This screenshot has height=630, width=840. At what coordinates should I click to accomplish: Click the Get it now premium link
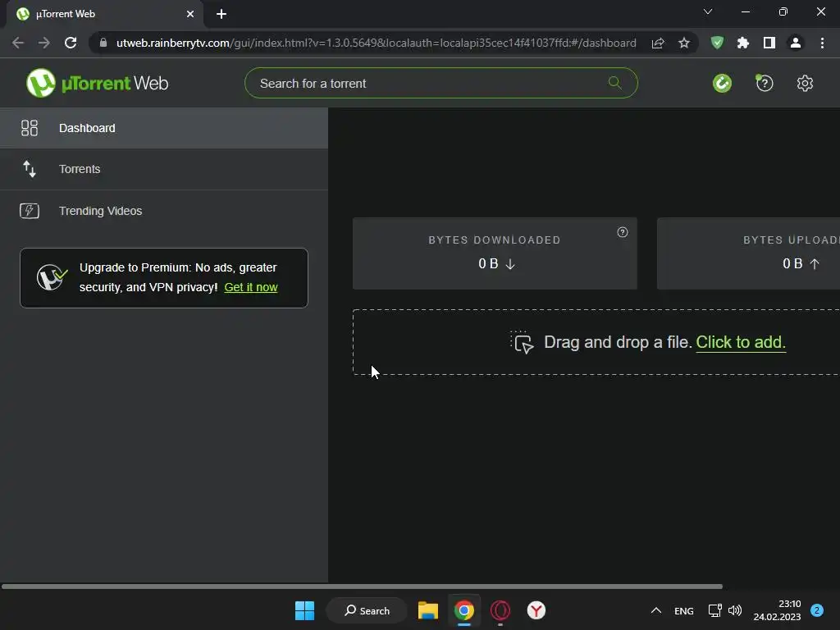click(x=251, y=287)
